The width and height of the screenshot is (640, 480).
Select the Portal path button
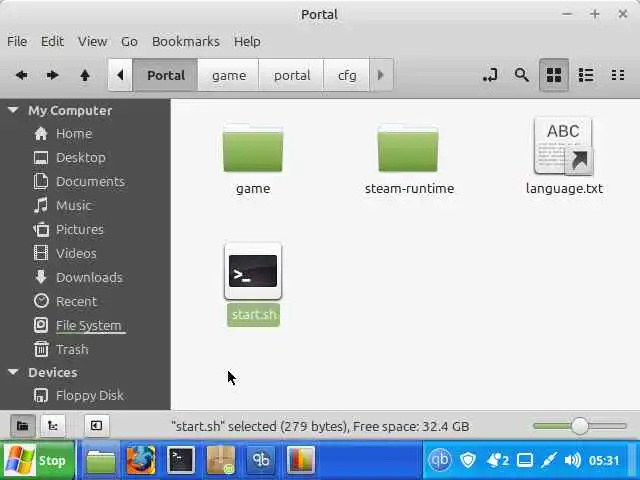[166, 75]
